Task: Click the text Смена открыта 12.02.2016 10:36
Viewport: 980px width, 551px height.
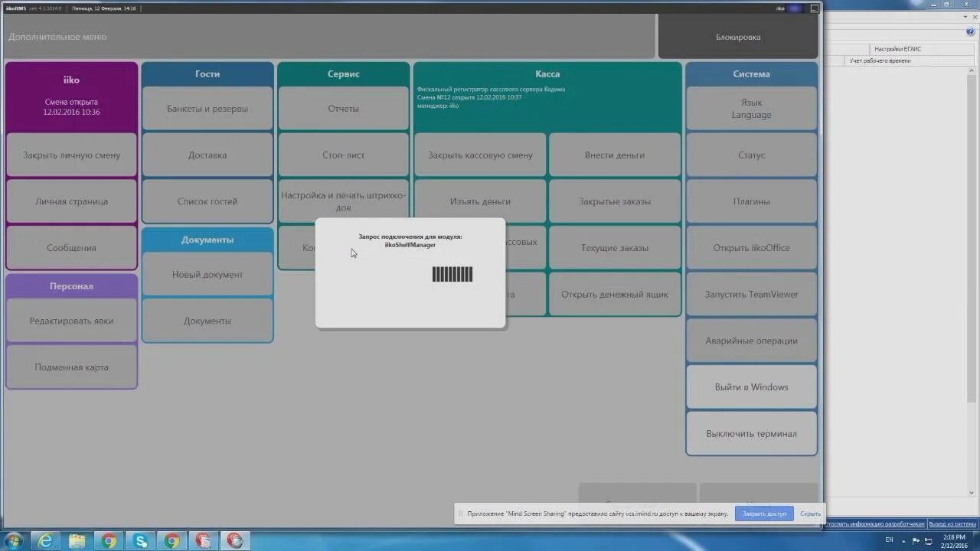Action: point(71,107)
